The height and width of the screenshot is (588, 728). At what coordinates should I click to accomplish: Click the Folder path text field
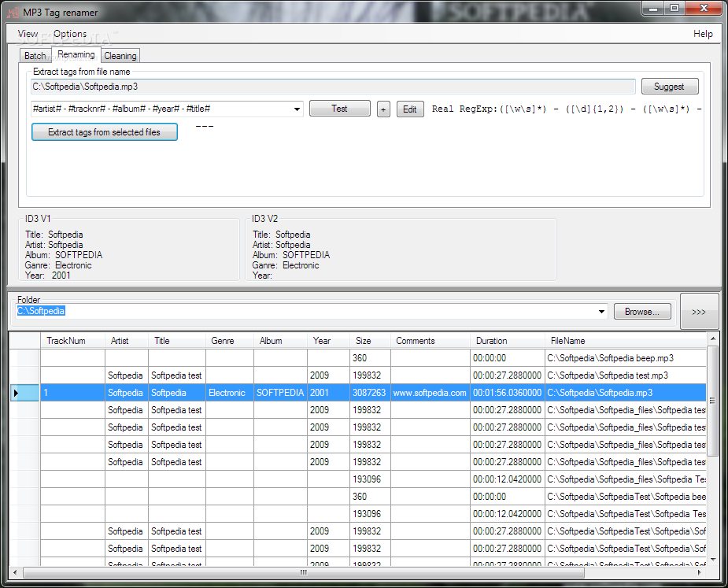(305, 311)
